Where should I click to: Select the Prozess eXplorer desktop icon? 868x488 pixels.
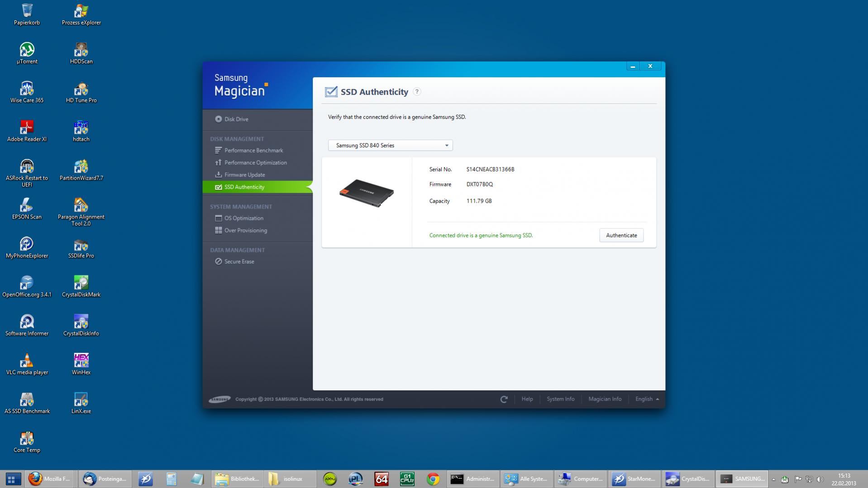pyautogui.click(x=81, y=14)
